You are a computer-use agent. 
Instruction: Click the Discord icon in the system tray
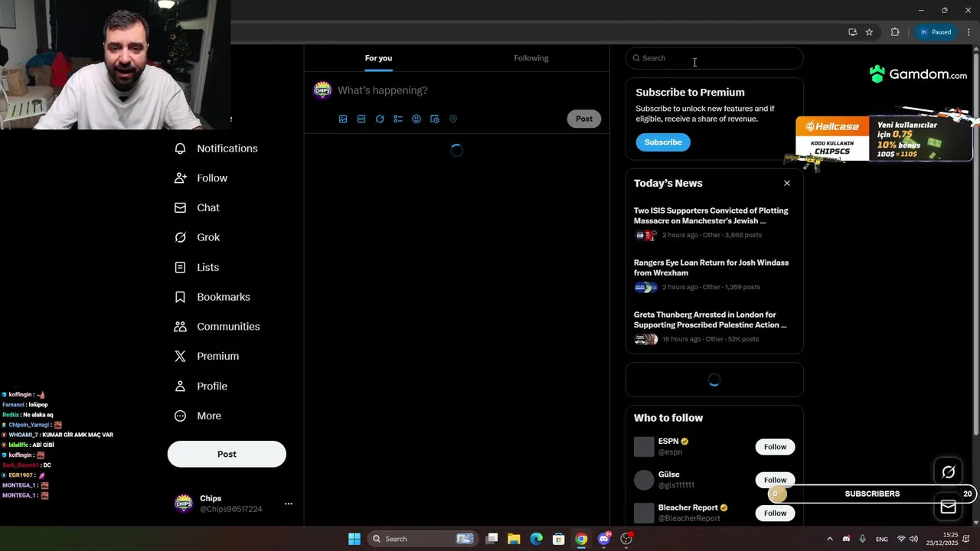coord(846,539)
